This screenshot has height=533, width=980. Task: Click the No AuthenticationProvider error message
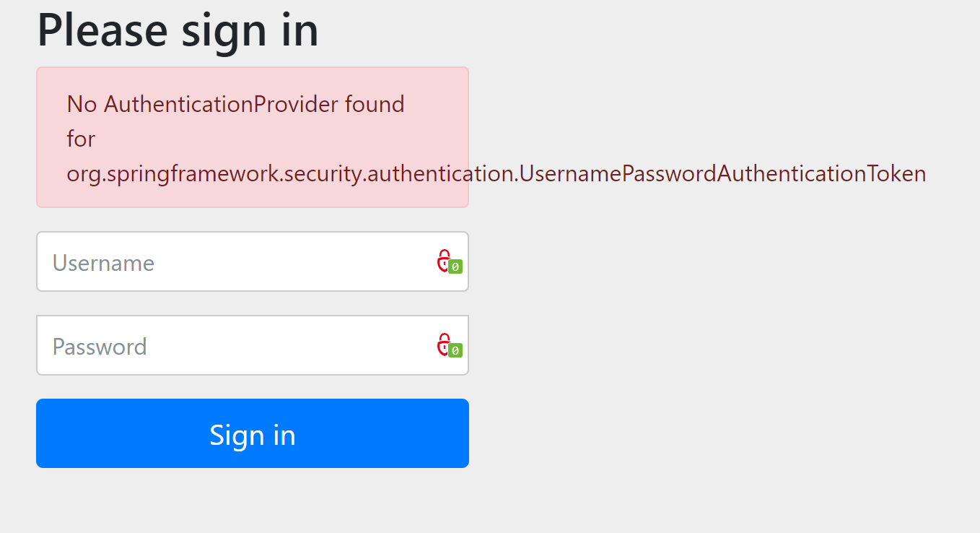(235, 104)
